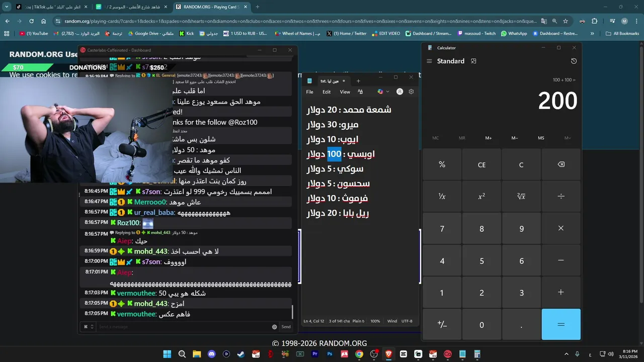Click the line 'ريل بابا : 20 دولار' in Notepad
Screen dimensions: 644x362
[x=338, y=213]
